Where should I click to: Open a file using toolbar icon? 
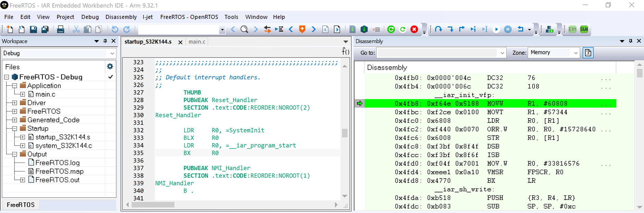[x=22, y=29]
